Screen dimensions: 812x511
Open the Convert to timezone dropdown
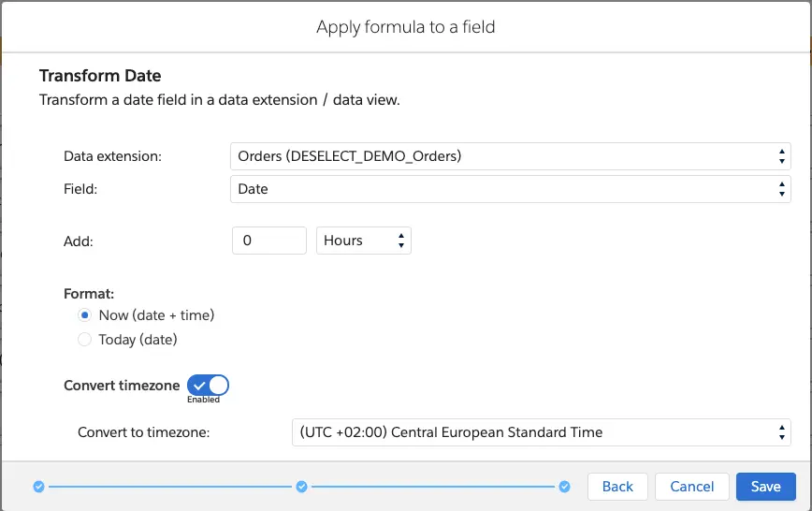(541, 432)
